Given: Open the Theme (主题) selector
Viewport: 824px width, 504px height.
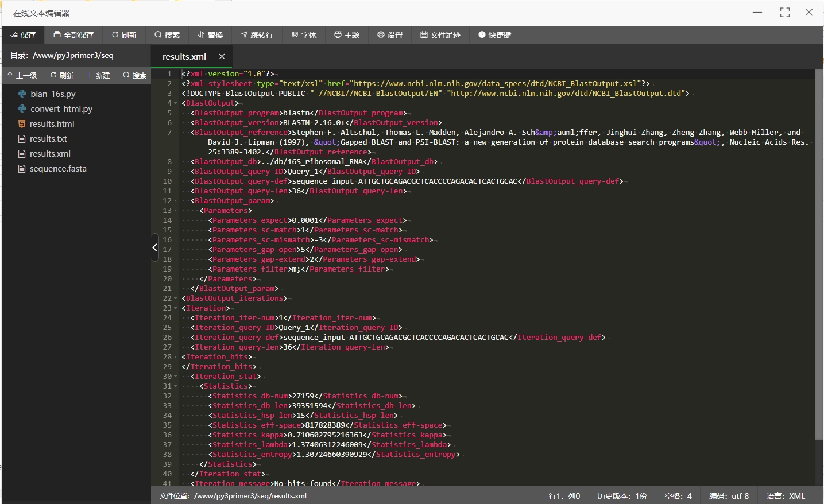Looking at the screenshot, I should (x=347, y=35).
